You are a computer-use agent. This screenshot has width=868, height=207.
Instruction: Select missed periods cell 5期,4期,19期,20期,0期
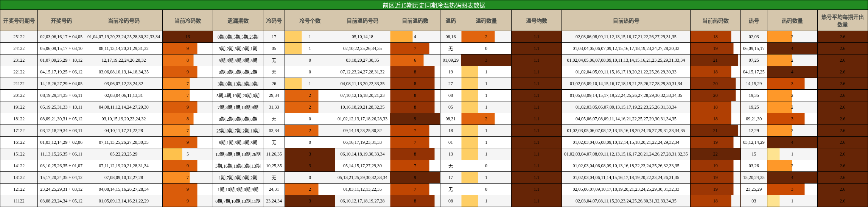tap(238, 95)
